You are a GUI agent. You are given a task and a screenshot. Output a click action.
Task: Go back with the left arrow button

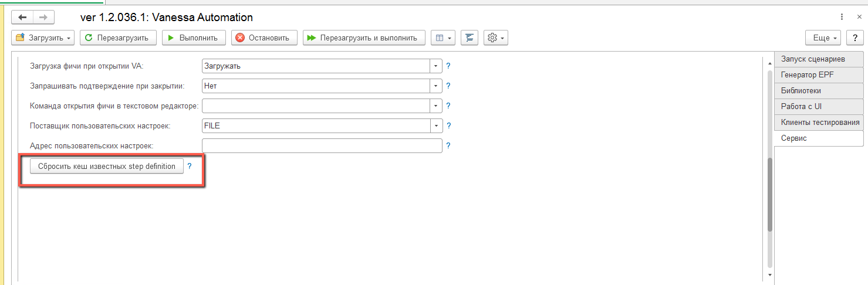click(22, 18)
